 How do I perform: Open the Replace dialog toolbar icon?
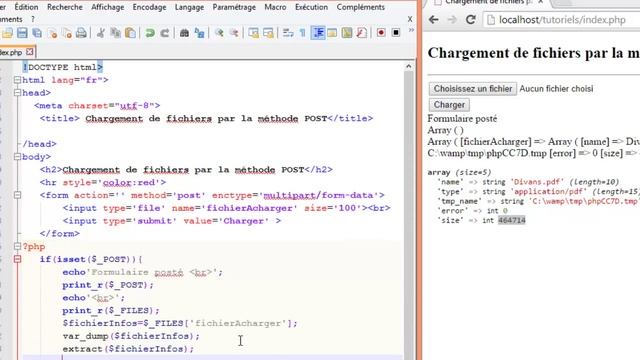(x=199, y=33)
